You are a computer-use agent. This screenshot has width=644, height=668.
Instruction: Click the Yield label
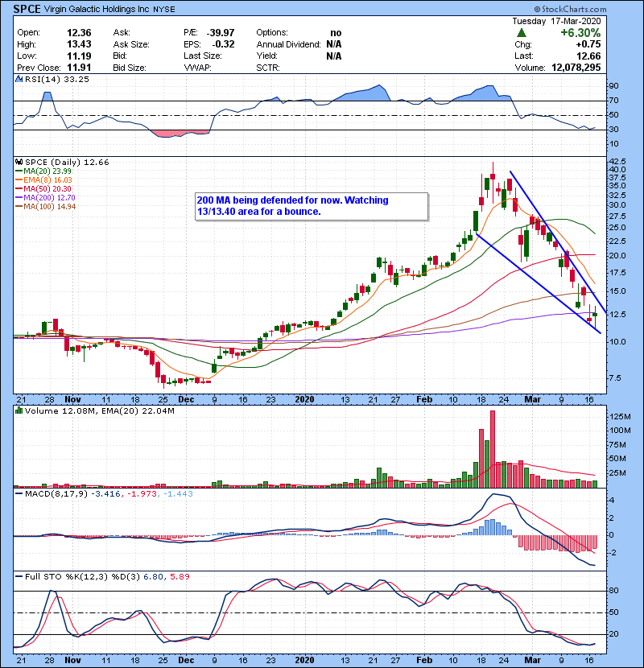pos(266,56)
